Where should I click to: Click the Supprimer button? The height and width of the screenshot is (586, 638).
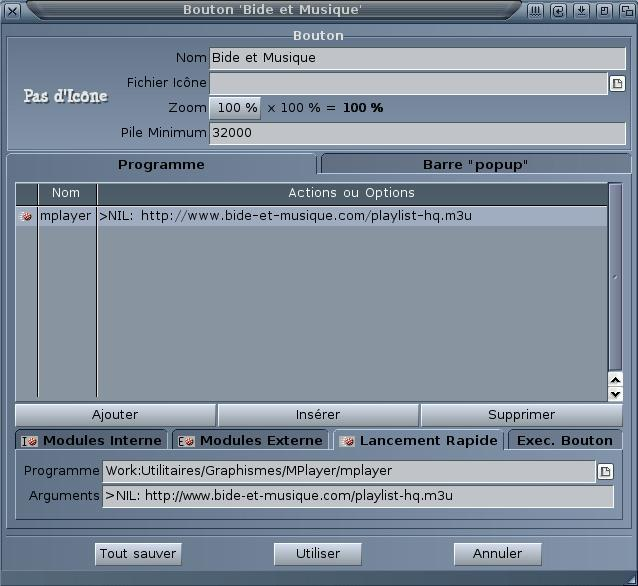point(522,415)
